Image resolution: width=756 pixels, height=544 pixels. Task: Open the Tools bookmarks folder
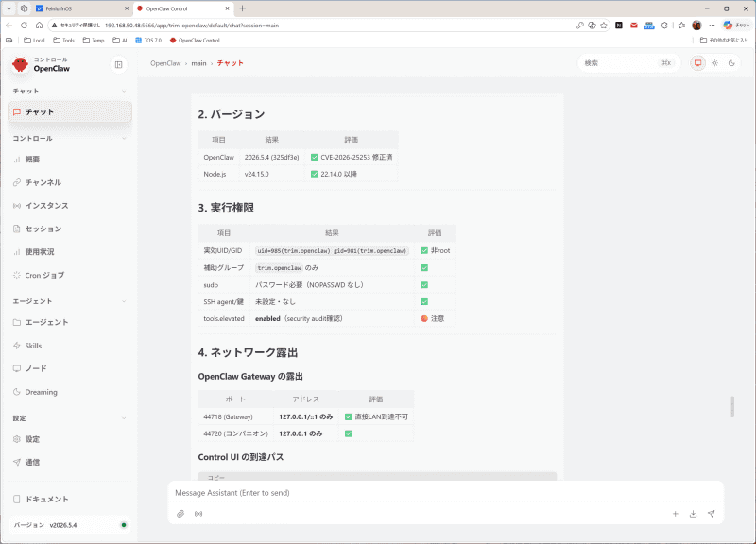(63, 41)
